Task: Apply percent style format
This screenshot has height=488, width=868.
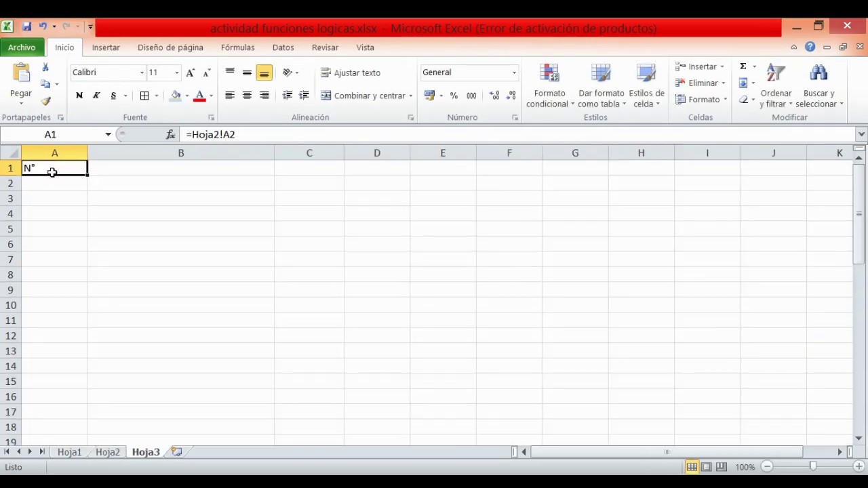Action: [454, 96]
